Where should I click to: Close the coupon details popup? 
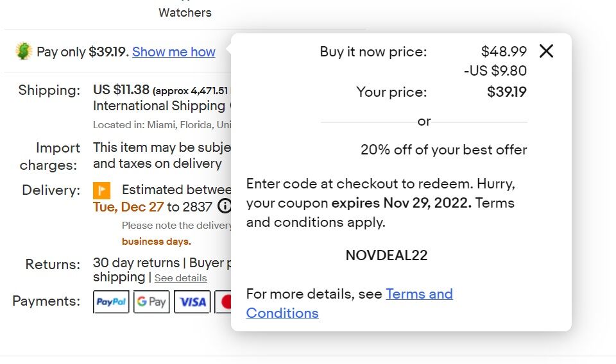(x=546, y=51)
